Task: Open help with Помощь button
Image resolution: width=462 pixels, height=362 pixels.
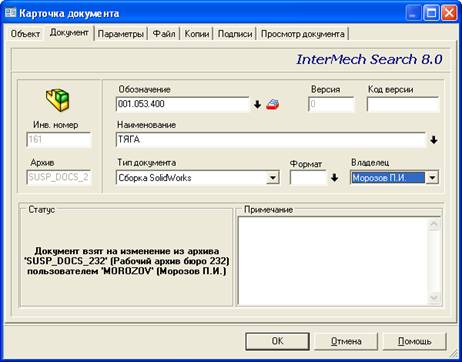Action: [x=414, y=341]
